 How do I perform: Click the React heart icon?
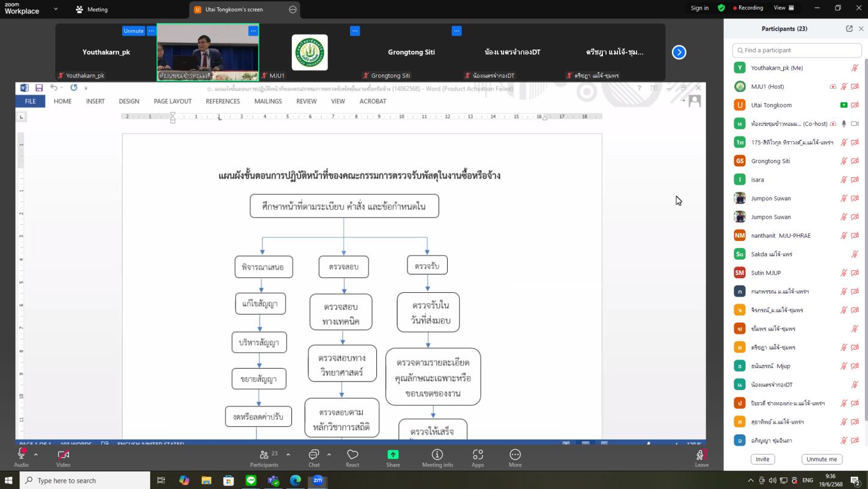click(x=352, y=455)
